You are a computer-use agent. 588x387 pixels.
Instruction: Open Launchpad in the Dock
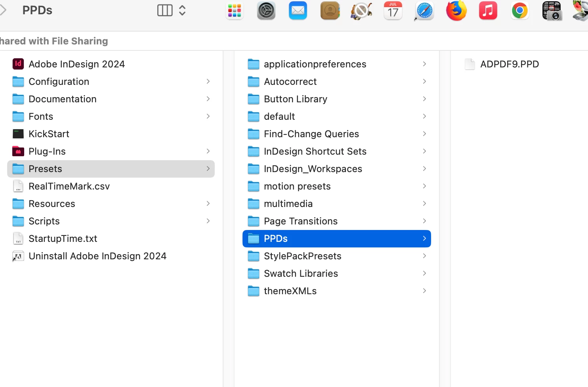point(235,11)
